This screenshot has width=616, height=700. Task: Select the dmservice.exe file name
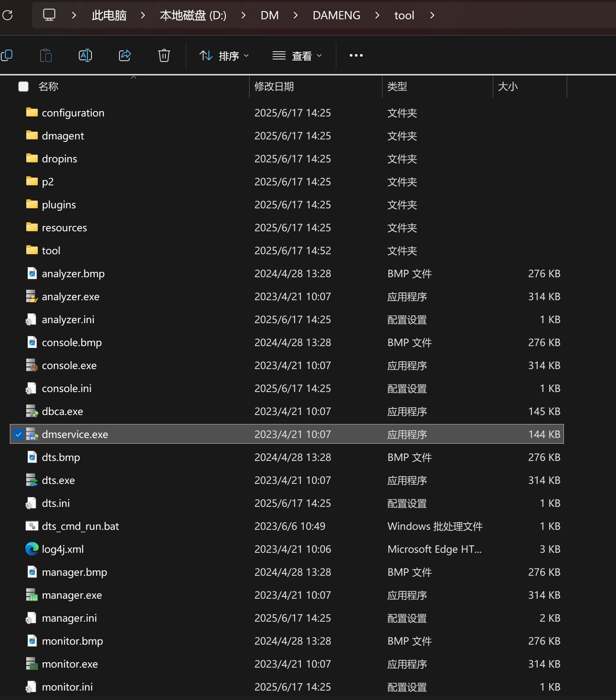tap(75, 434)
